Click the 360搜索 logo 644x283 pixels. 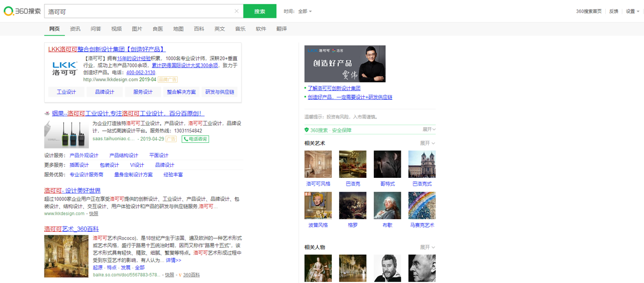[22, 11]
